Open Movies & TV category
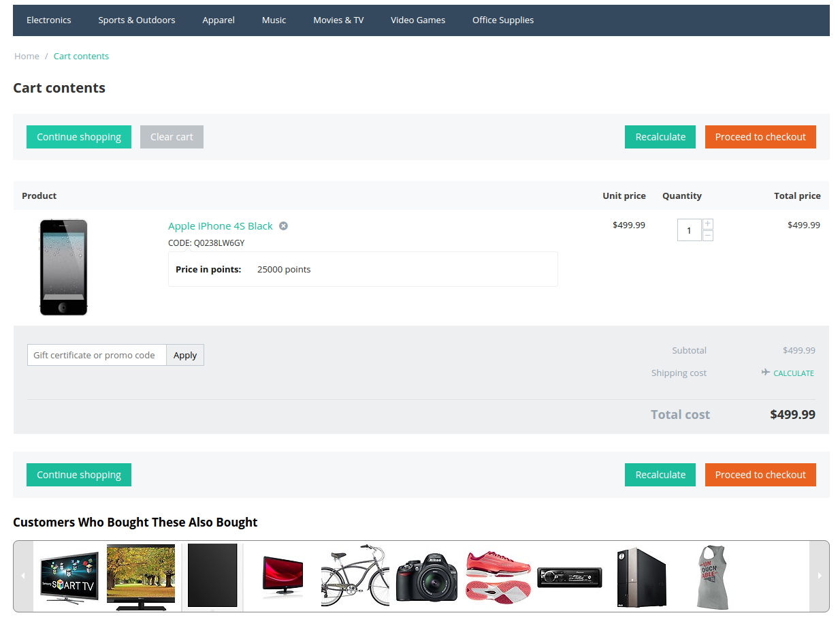The image size is (840, 624). point(338,20)
